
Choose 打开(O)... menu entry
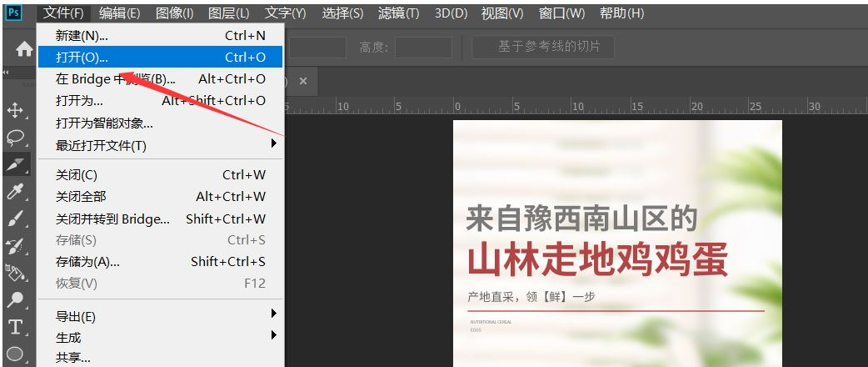point(161,57)
